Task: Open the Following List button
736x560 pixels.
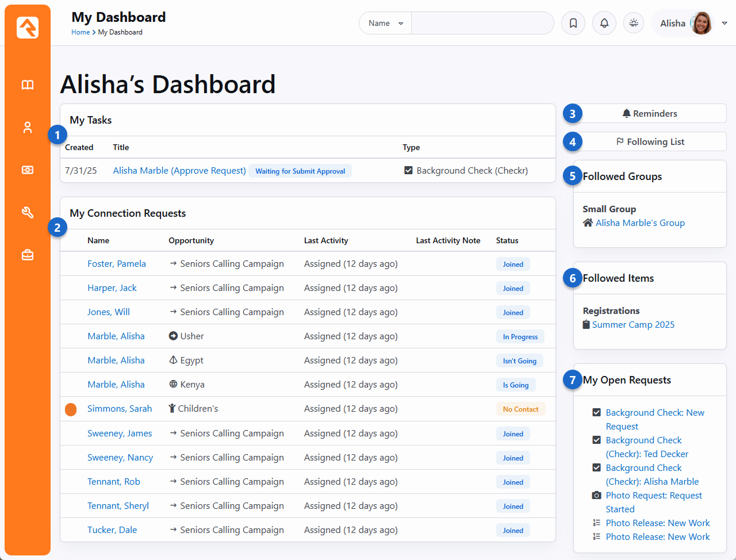Action: 650,142
